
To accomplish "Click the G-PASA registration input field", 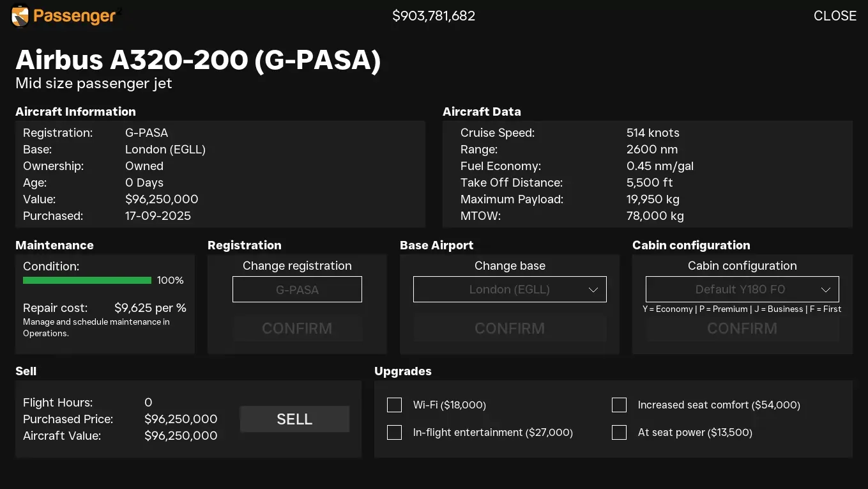I will (297, 290).
